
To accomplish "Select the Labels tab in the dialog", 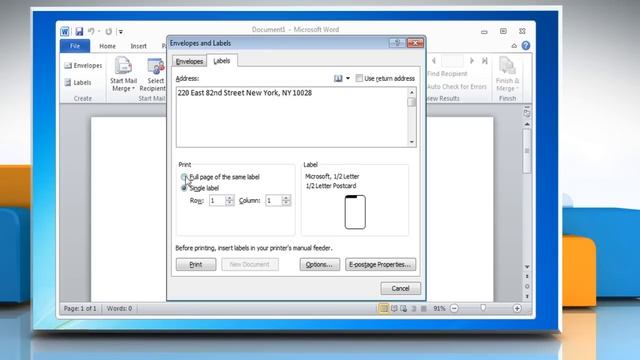I will (x=222, y=61).
